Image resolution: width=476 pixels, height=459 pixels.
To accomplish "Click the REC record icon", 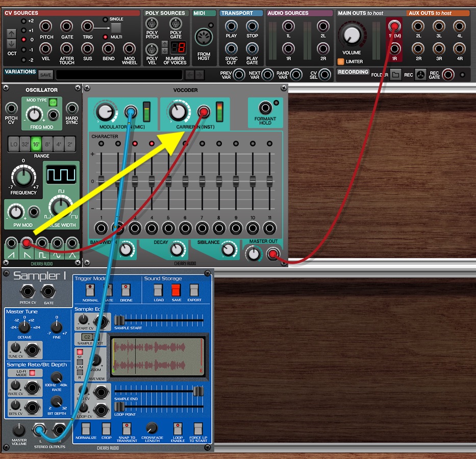I will 420,74.
